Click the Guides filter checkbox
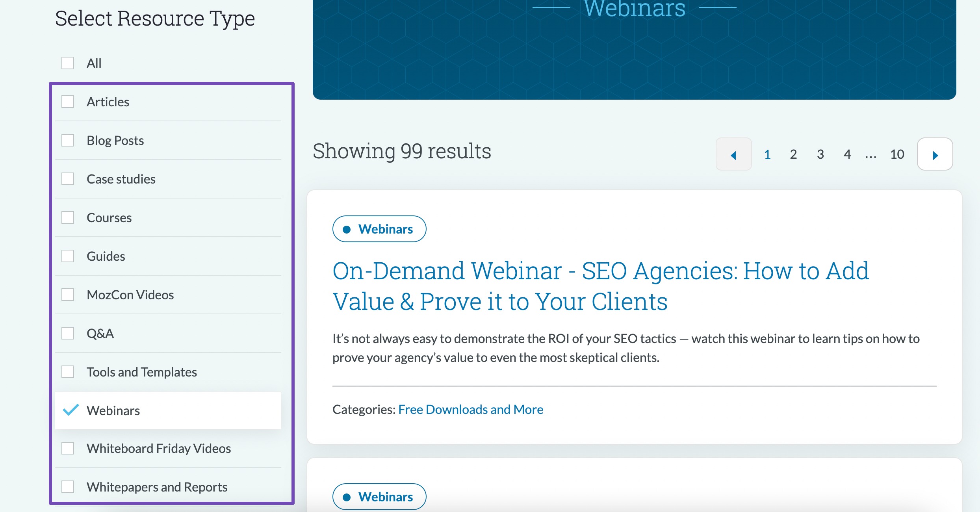This screenshot has width=980, height=512. pyautogui.click(x=69, y=255)
